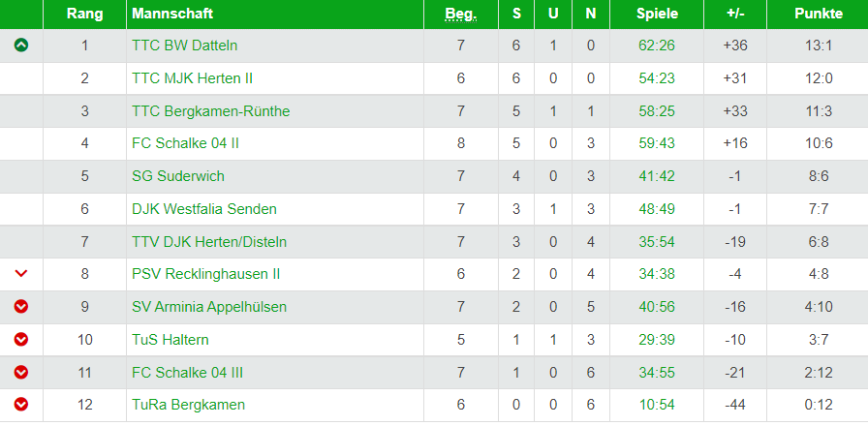Click the Punkte column header

pos(819,14)
